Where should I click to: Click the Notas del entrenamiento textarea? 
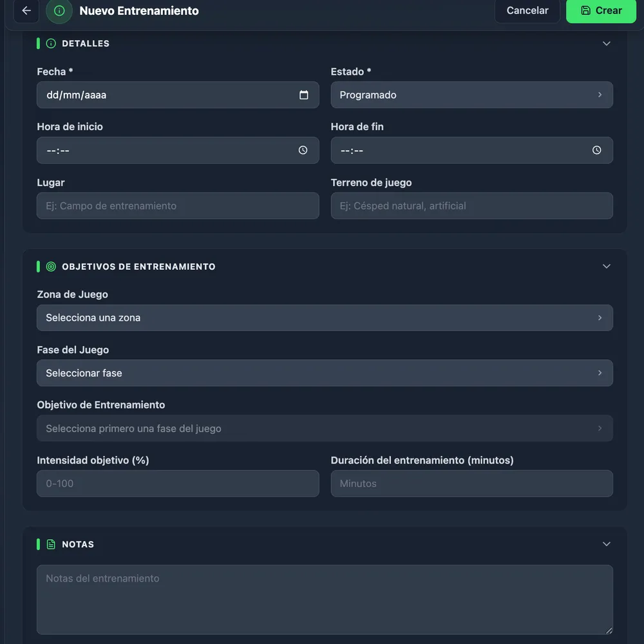(325, 600)
